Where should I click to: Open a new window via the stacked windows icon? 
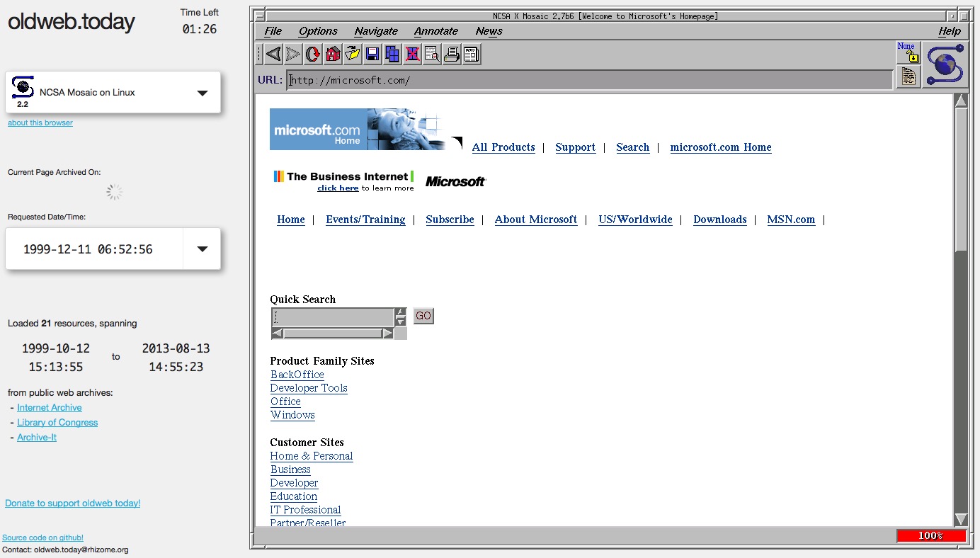tap(392, 54)
